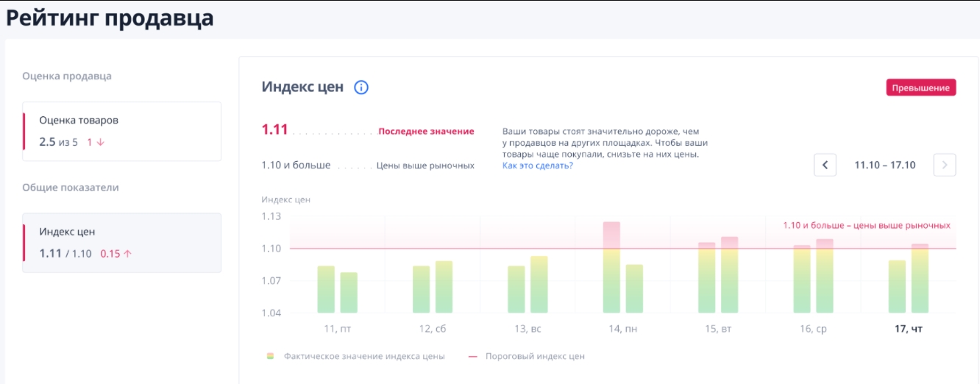Image resolution: width=980 pixels, height=384 pixels.
Task: Click legend item Пороговый индекс цен
Action: [527, 356]
